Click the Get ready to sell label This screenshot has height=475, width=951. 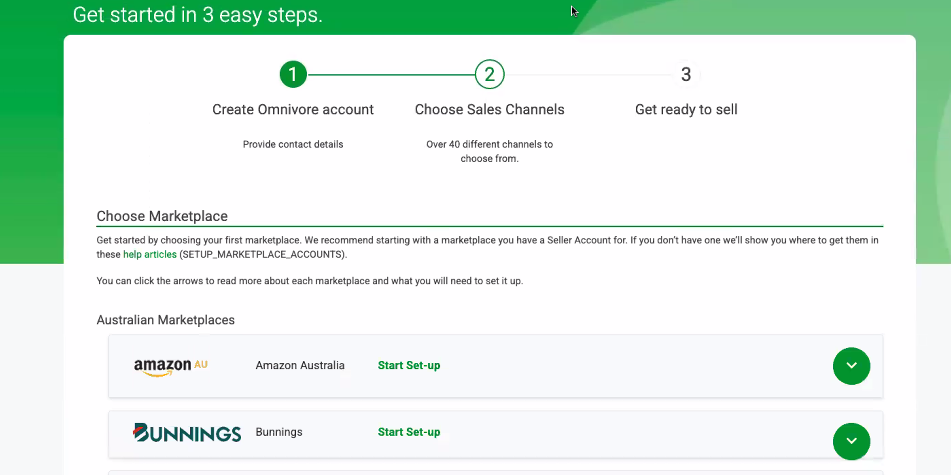click(x=686, y=110)
